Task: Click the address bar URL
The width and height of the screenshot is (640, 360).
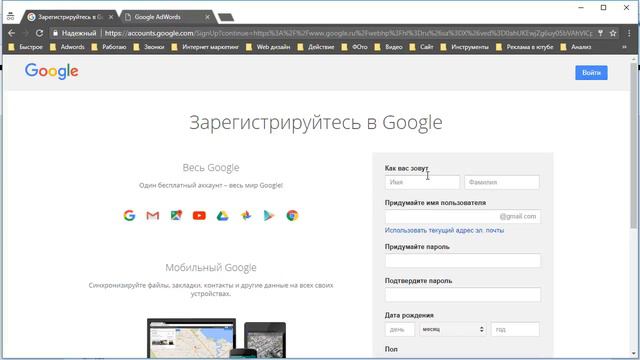Action: click(348, 33)
